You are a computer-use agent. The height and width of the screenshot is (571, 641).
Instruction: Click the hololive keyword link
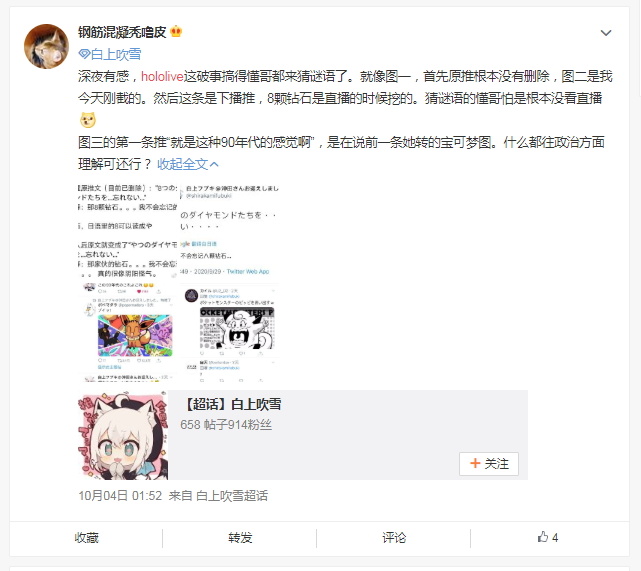click(x=162, y=76)
